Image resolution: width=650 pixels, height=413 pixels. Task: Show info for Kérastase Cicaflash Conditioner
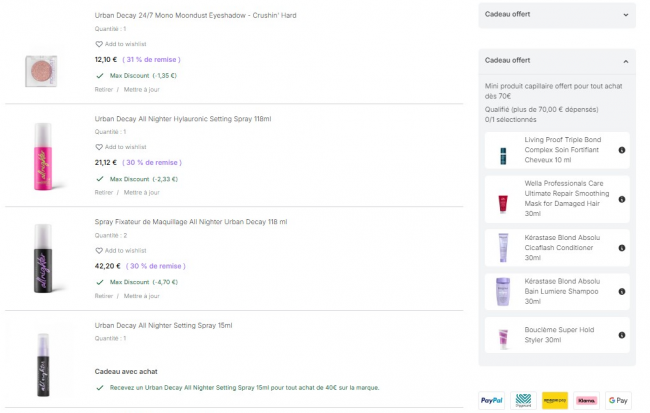(622, 246)
